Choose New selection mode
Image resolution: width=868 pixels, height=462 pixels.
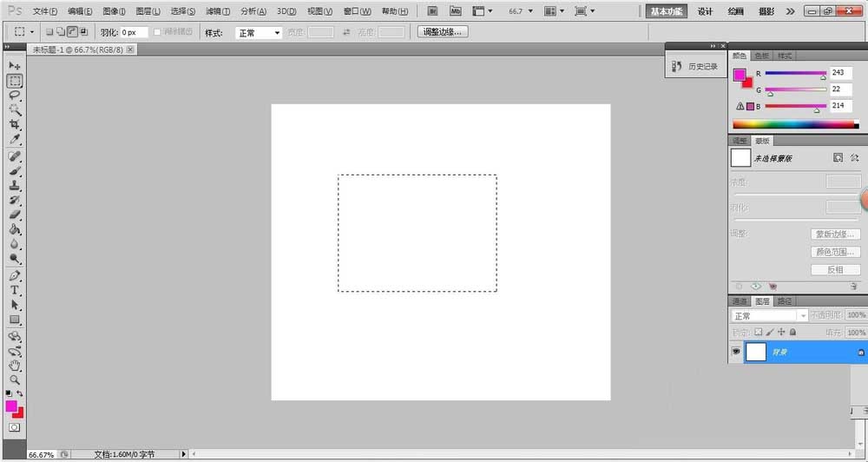pyautogui.click(x=49, y=32)
